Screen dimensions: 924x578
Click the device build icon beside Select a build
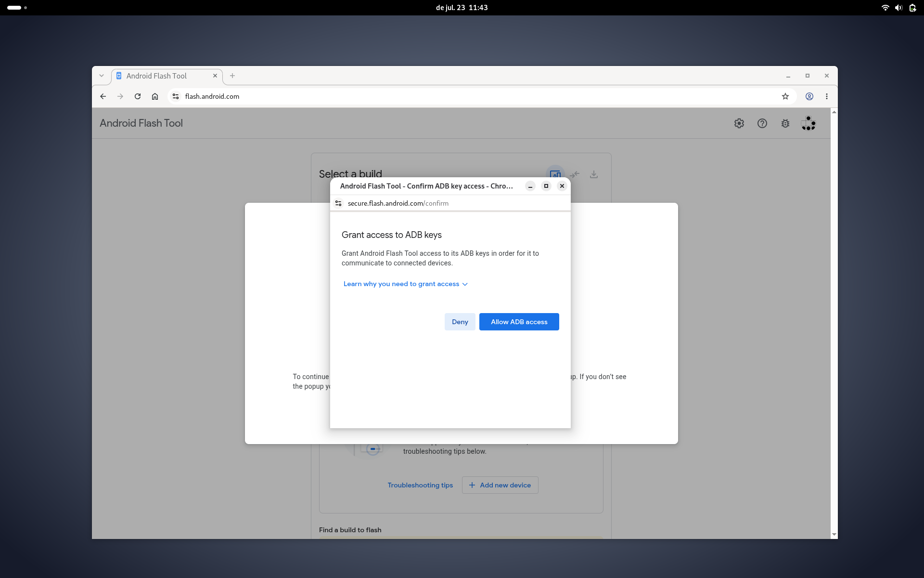click(555, 174)
